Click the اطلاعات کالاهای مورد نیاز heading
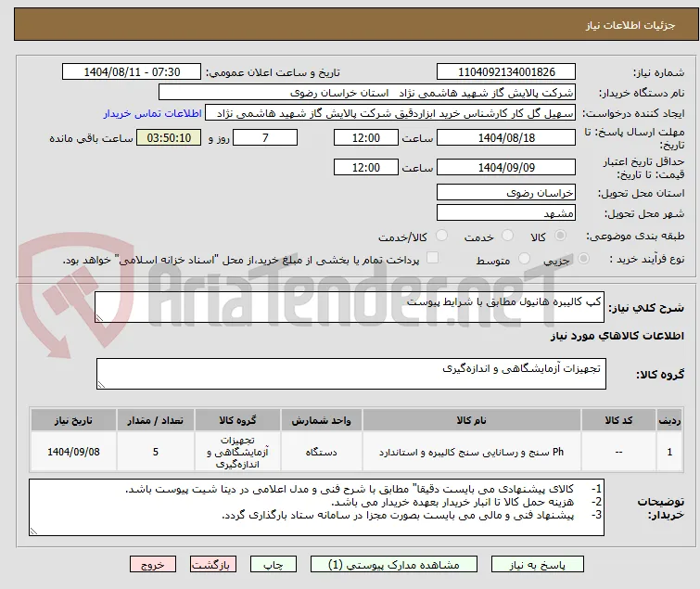The height and width of the screenshot is (589, 700). (x=617, y=336)
